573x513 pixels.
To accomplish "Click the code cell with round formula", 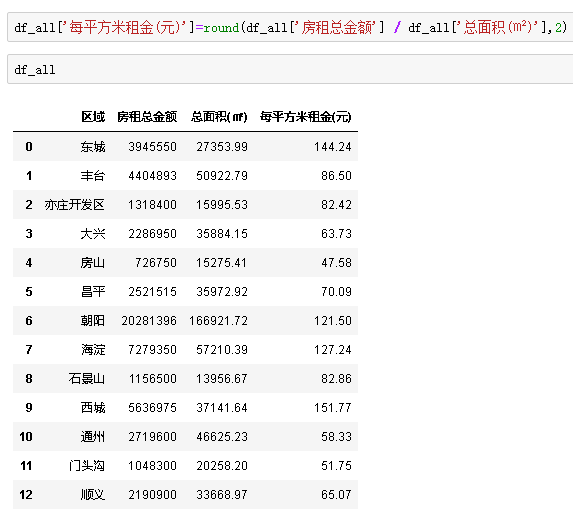I will 291,27.
